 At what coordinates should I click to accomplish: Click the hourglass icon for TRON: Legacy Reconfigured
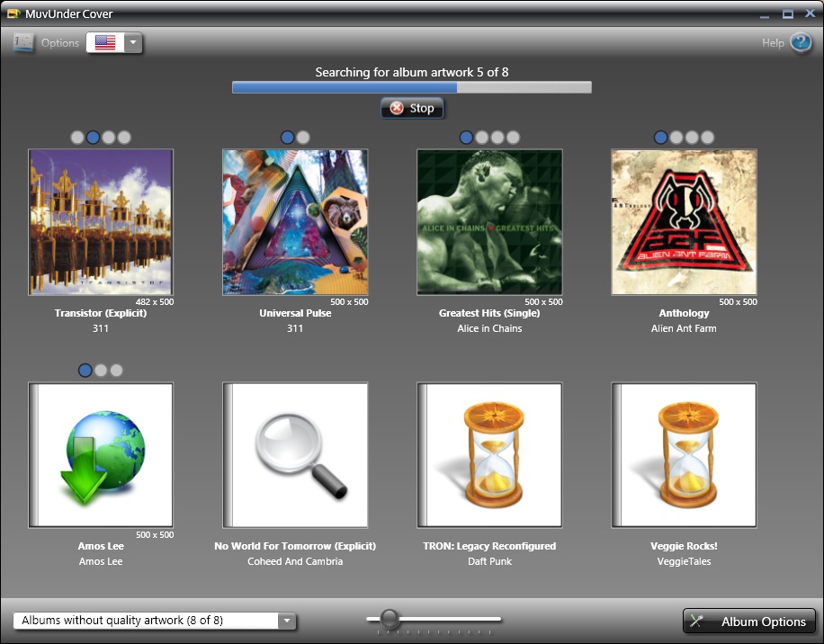click(x=489, y=455)
